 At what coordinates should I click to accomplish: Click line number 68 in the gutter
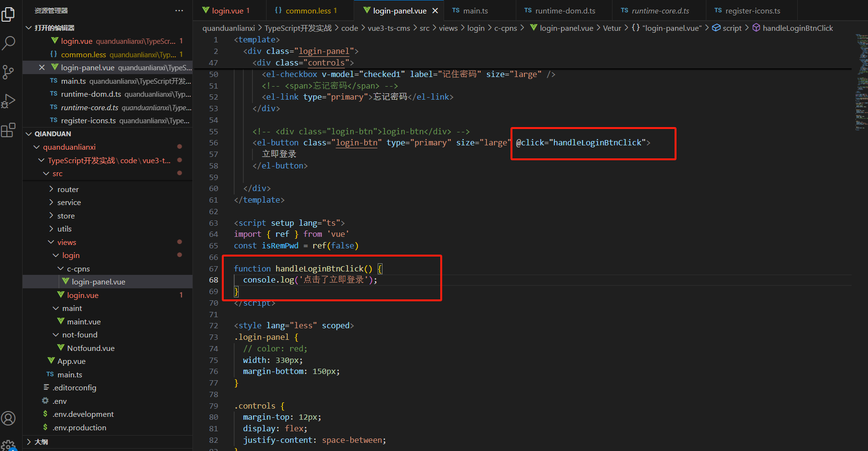point(214,280)
